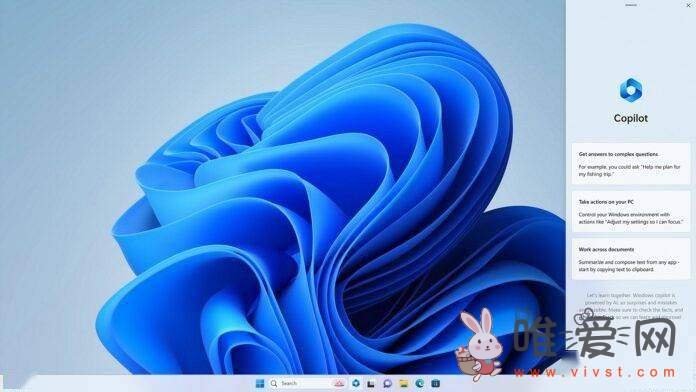The image size is (696, 392).
Task: Open the Windows Start menu
Action: (260, 383)
